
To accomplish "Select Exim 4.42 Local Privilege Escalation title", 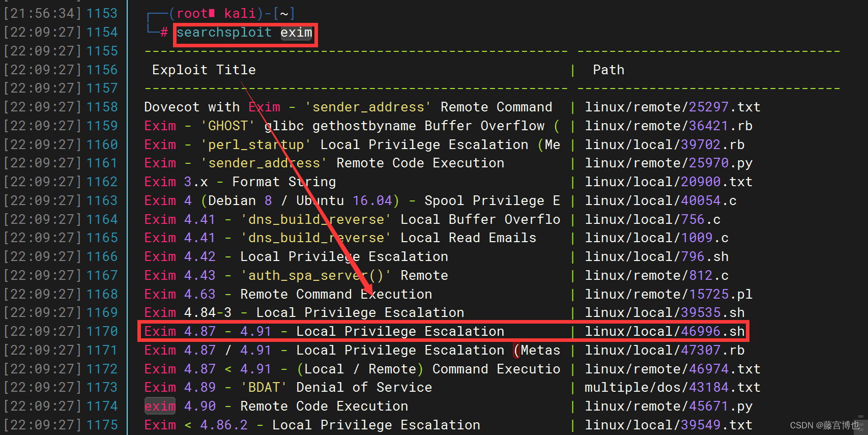I will coord(296,256).
